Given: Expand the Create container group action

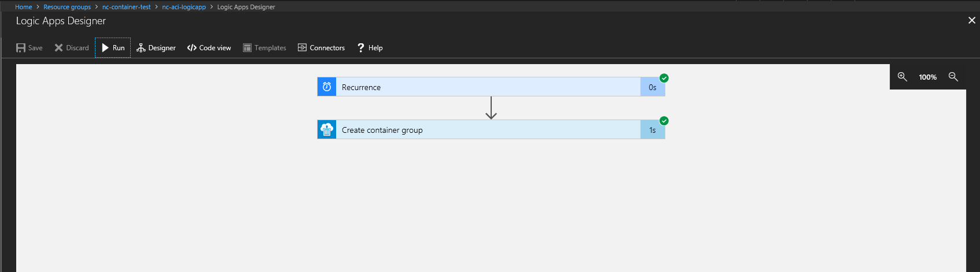Looking at the screenshot, I should click(491, 129).
